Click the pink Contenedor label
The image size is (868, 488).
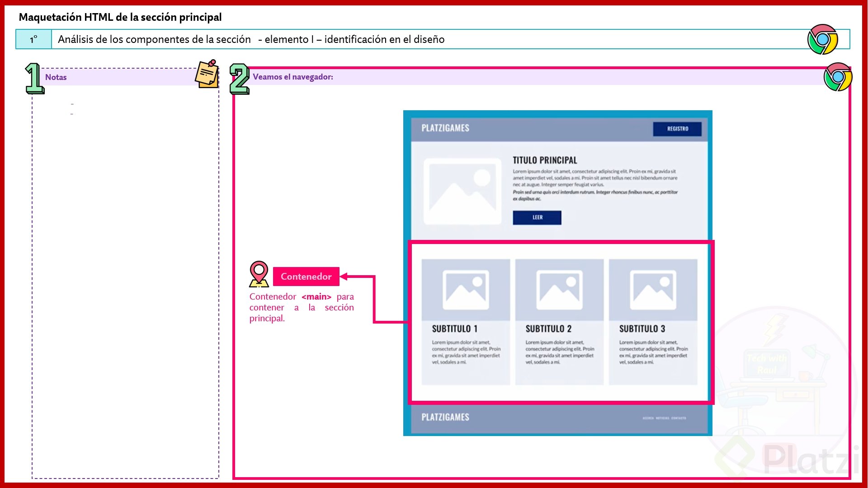click(306, 277)
